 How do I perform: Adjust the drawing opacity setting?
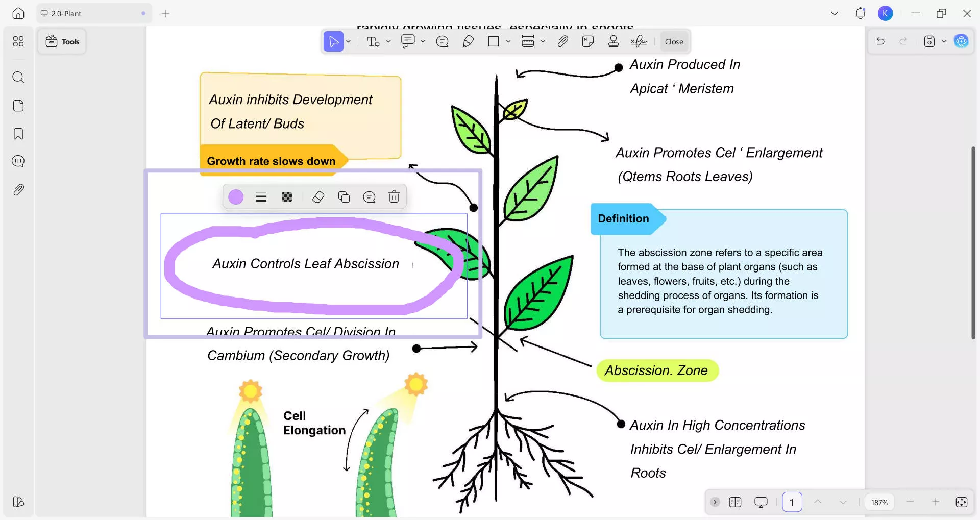click(287, 197)
